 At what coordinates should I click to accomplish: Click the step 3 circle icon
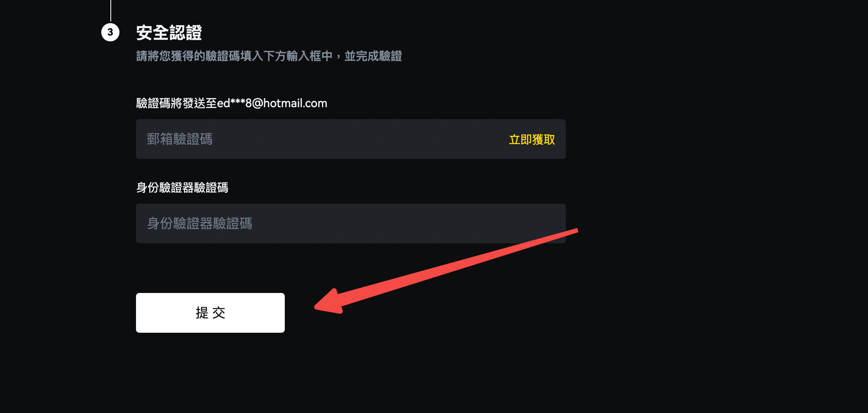click(x=110, y=32)
